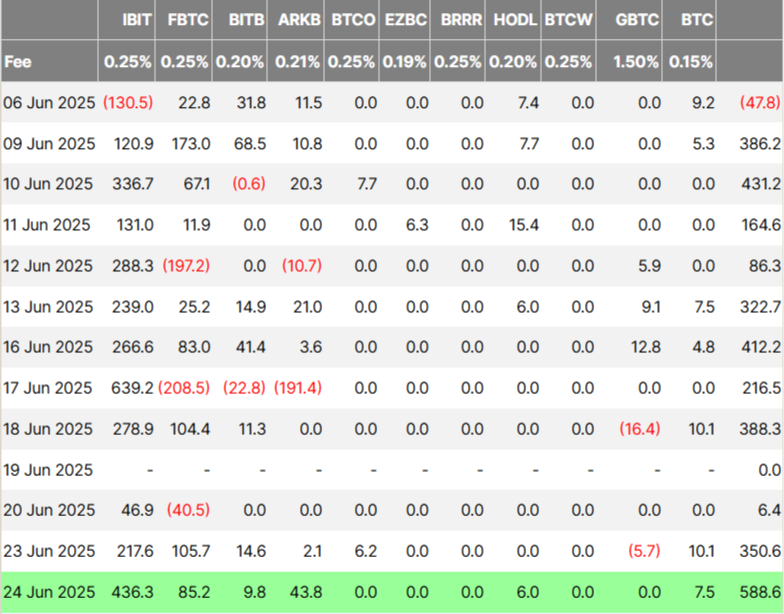Click the FBTC outflow value (208.5)
784x614 pixels.
point(184,388)
